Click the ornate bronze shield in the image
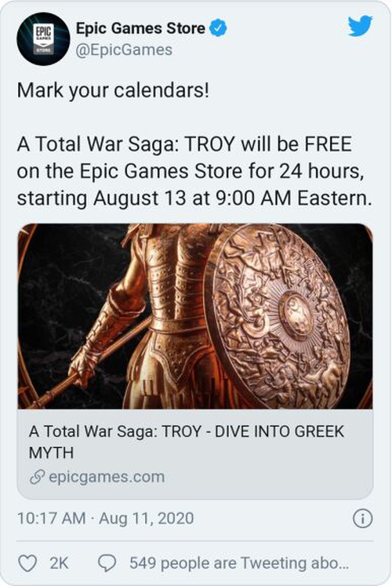392x586 pixels. pyautogui.click(x=278, y=315)
